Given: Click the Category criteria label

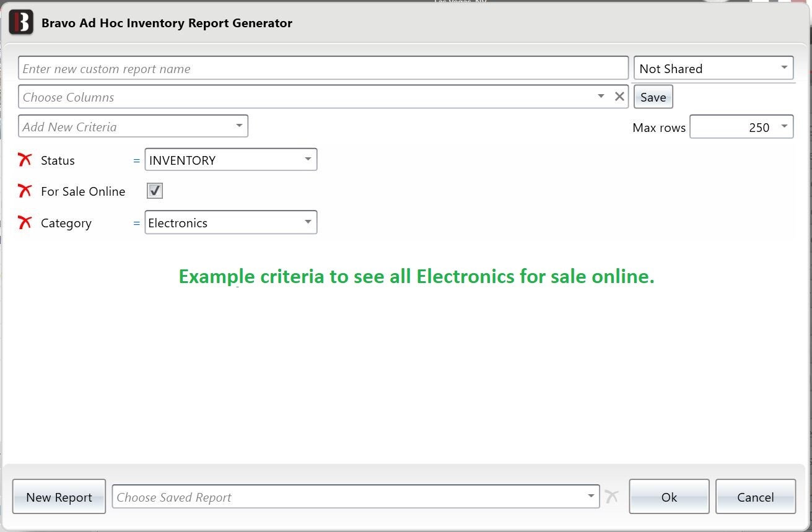Looking at the screenshot, I should click(66, 223).
